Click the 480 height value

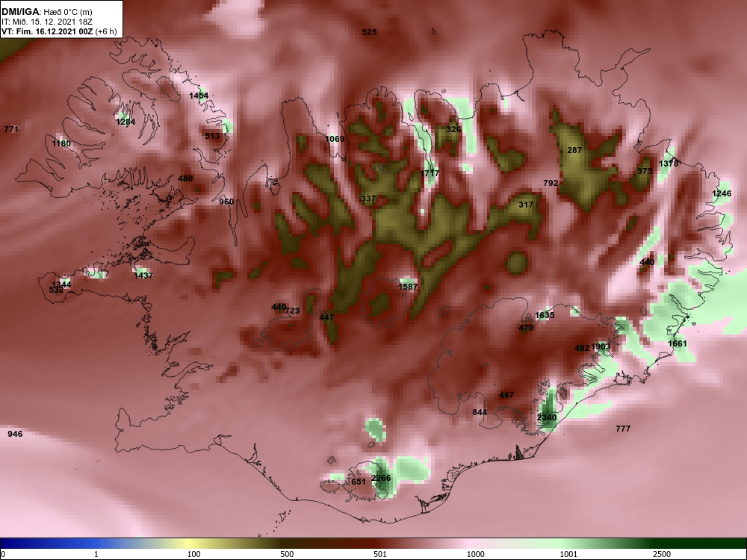(x=185, y=178)
